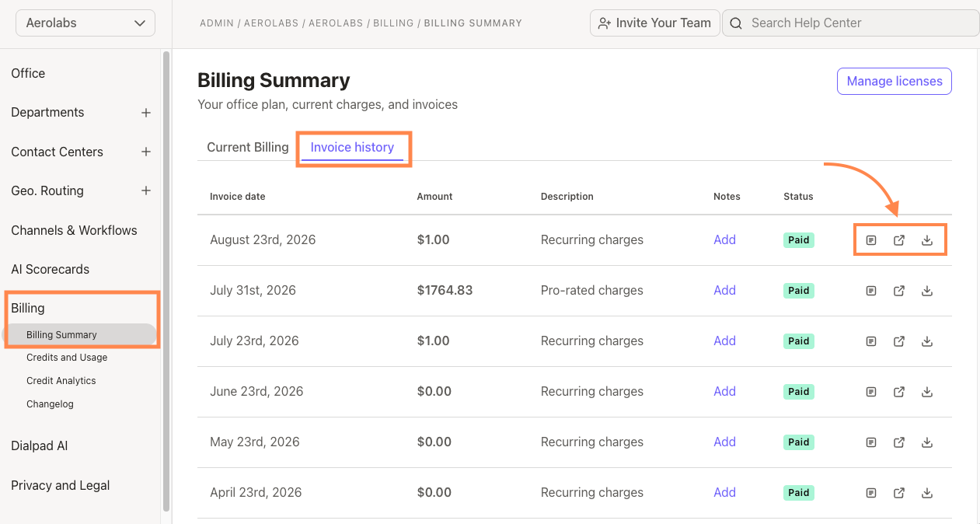Switch to the Current Billing tab

(x=247, y=147)
